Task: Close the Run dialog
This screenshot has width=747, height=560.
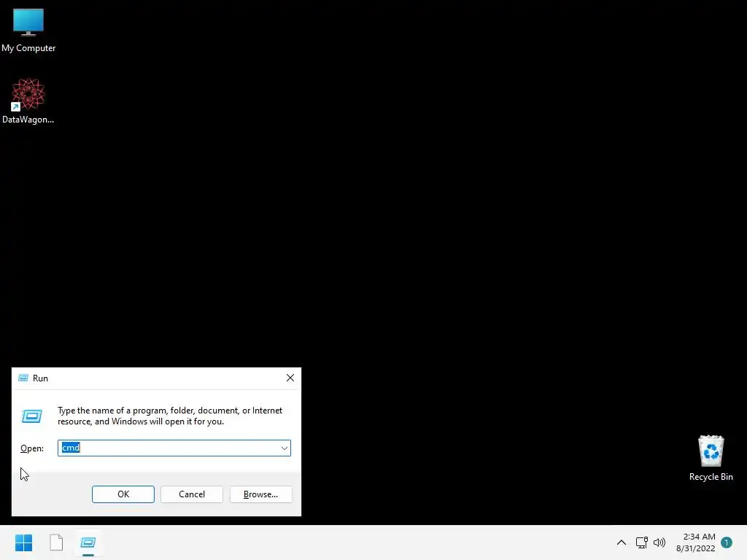Action: [290, 378]
